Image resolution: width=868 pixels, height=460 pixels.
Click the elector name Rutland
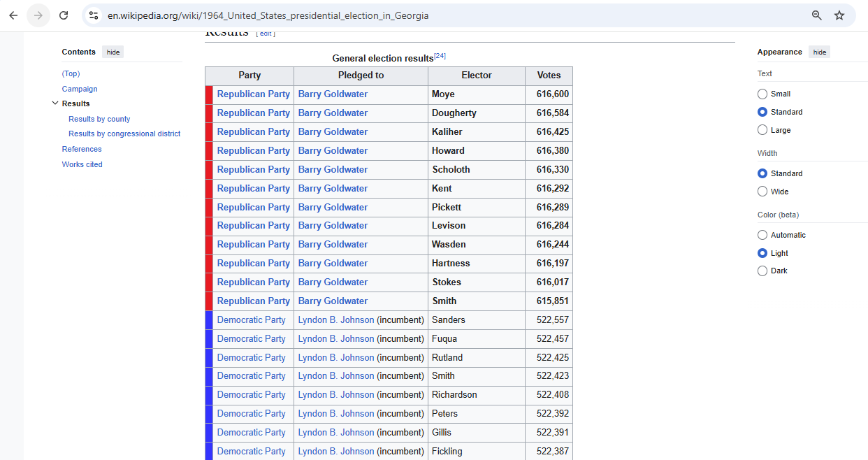pyautogui.click(x=447, y=357)
